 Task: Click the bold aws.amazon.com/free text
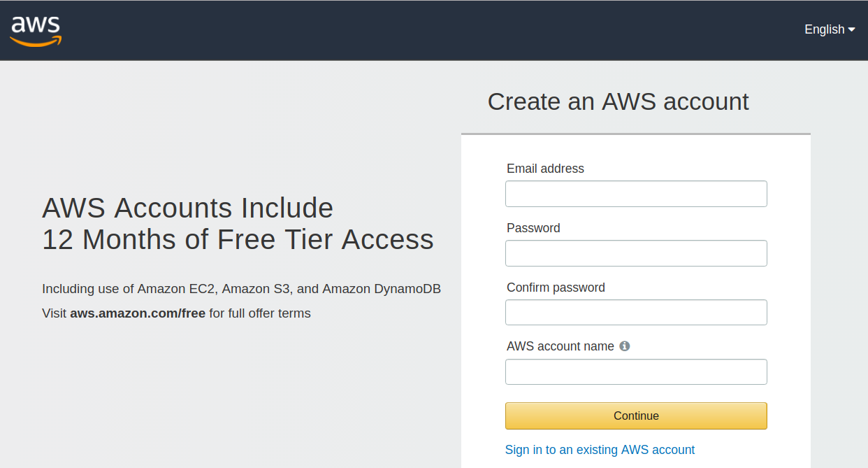coord(138,313)
